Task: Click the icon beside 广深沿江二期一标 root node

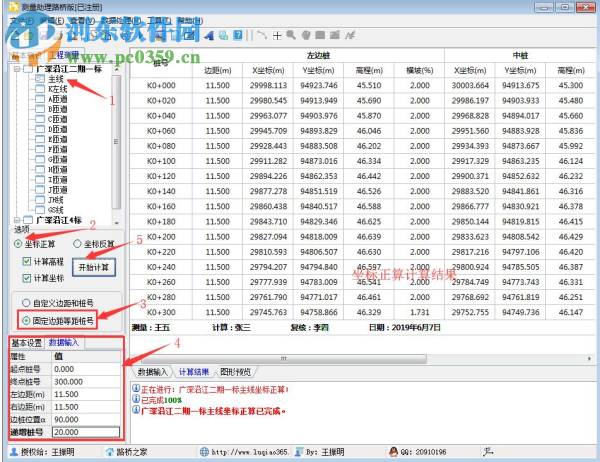Action: click(28, 69)
